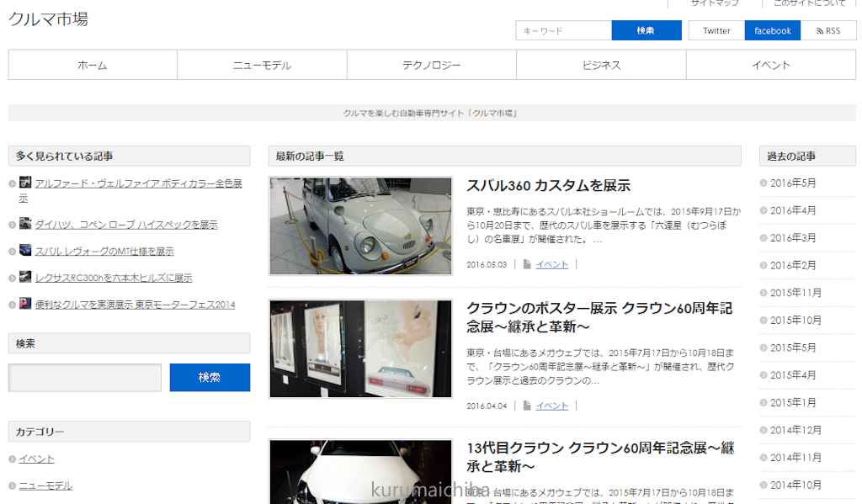Open 2015年1月 archive
The width and height of the screenshot is (862, 504).
tap(793, 403)
